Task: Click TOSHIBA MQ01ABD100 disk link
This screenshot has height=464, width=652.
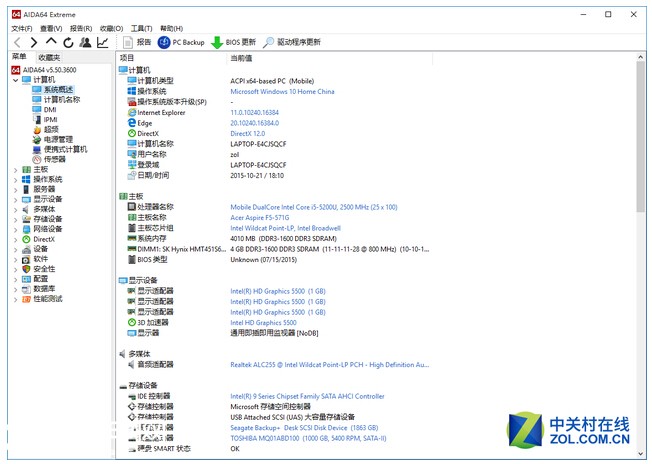Action: [x=308, y=438]
